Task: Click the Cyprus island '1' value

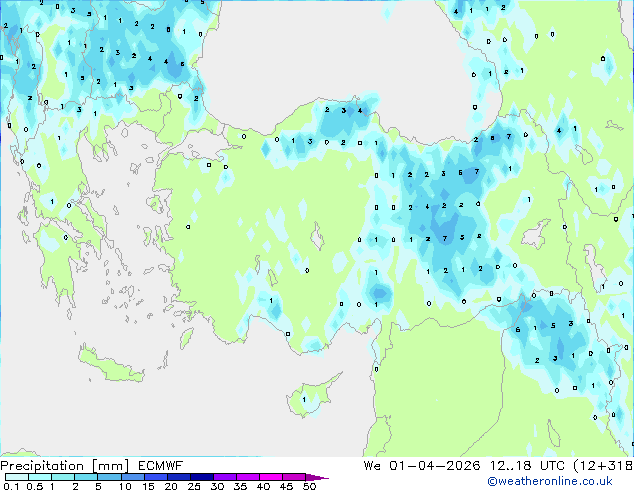Action: (x=304, y=399)
